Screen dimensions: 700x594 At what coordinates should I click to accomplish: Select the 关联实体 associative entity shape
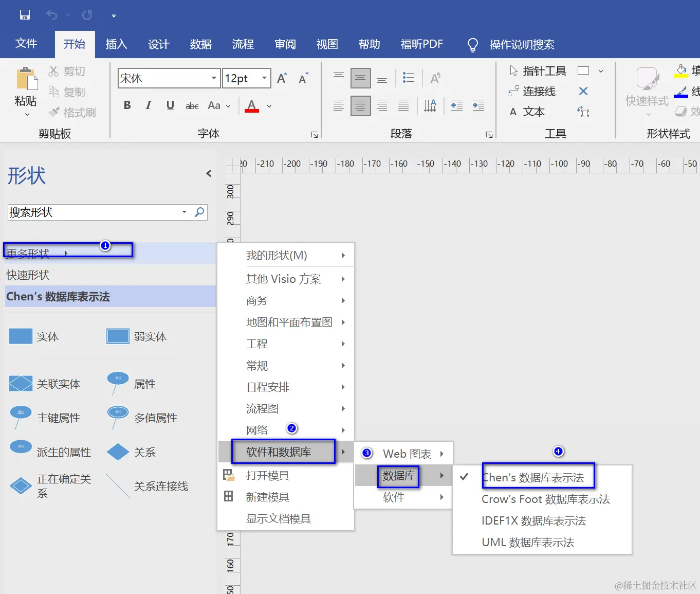45,384
